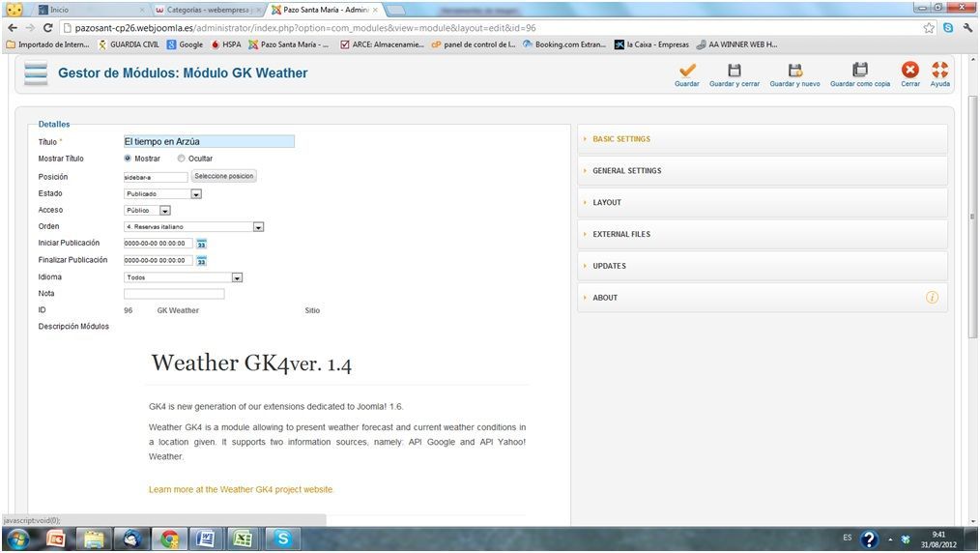
Task: Open Acceso dropdown showing Público
Action: click(147, 211)
